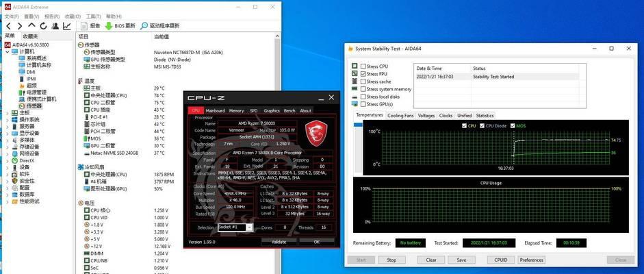This screenshot has height=274, width=644.
Task: Expand the 服务器 tree node
Action: [7, 127]
